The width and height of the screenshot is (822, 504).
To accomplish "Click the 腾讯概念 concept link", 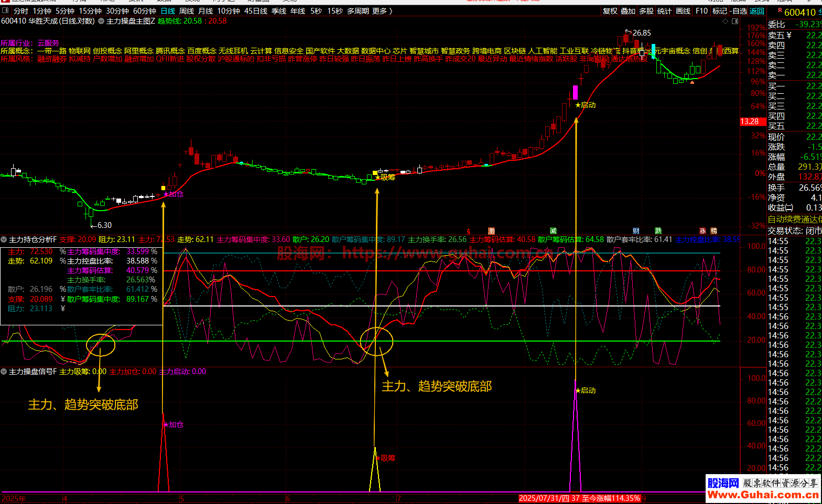I will 170,51.
